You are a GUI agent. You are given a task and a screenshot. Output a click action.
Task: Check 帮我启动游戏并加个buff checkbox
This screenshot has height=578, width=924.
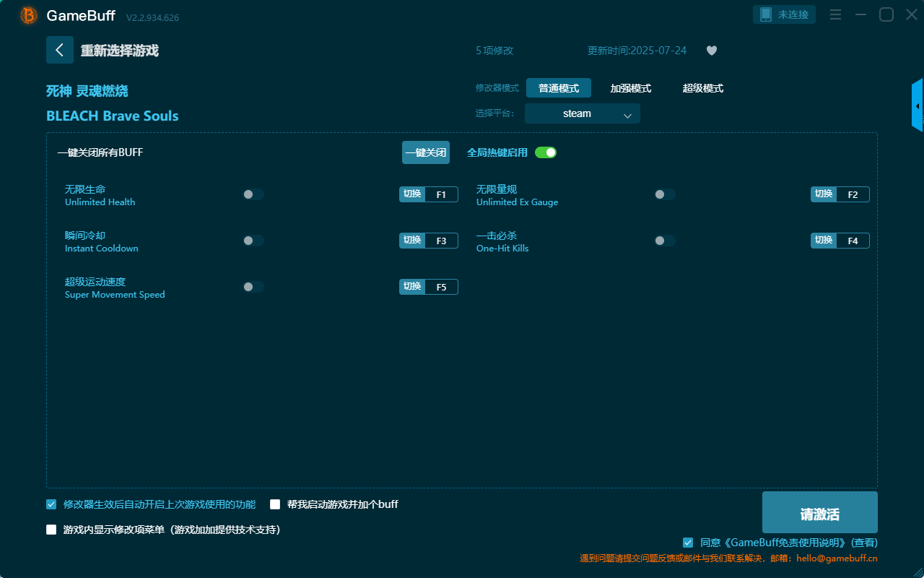[275, 504]
